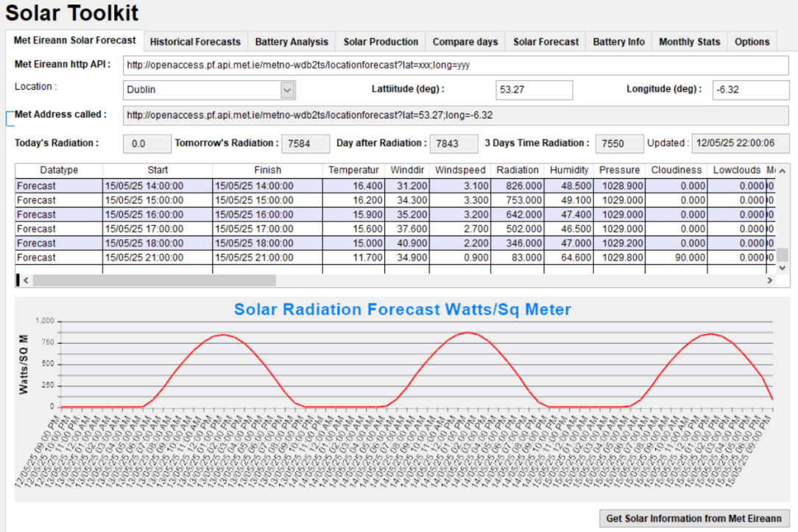Click the Updated timestamp field
The height and width of the screenshot is (532, 798).
[x=741, y=143]
